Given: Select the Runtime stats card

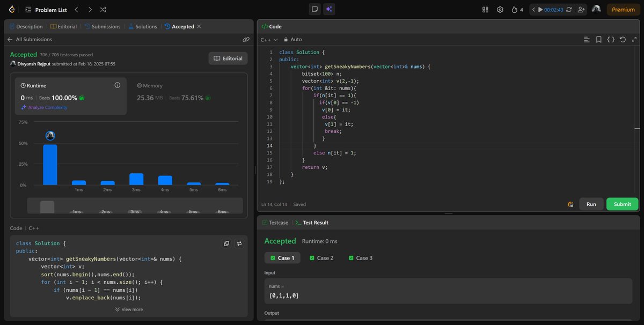Looking at the screenshot, I should (x=71, y=96).
